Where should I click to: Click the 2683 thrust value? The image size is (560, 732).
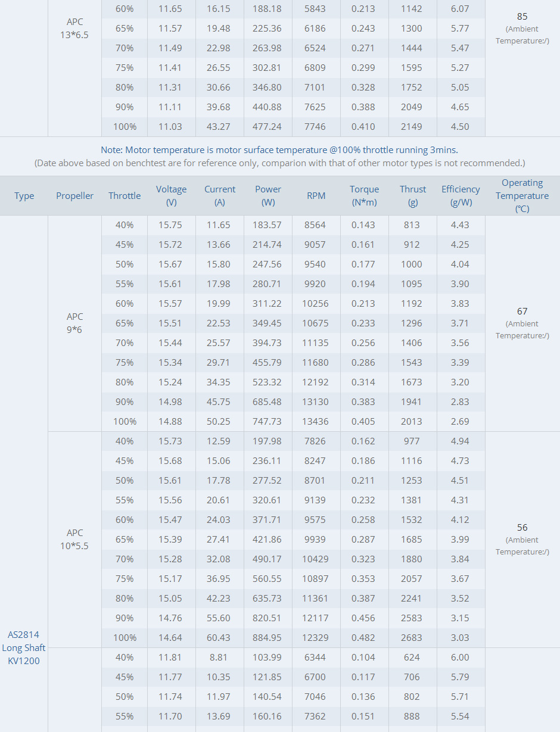coord(412,637)
